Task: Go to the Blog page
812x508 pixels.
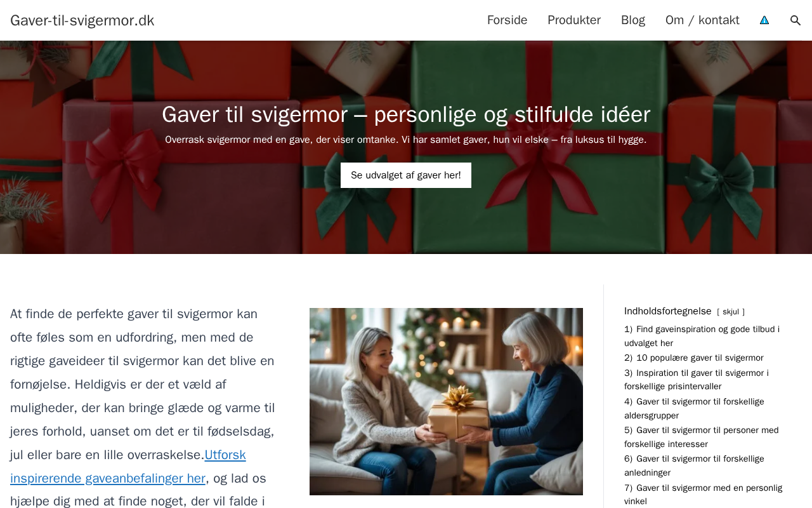Action: (633, 20)
